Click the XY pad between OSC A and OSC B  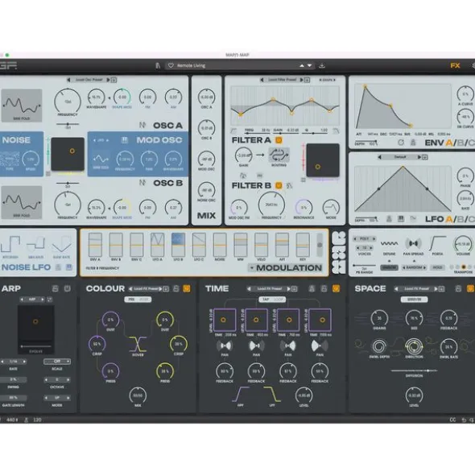point(68,154)
